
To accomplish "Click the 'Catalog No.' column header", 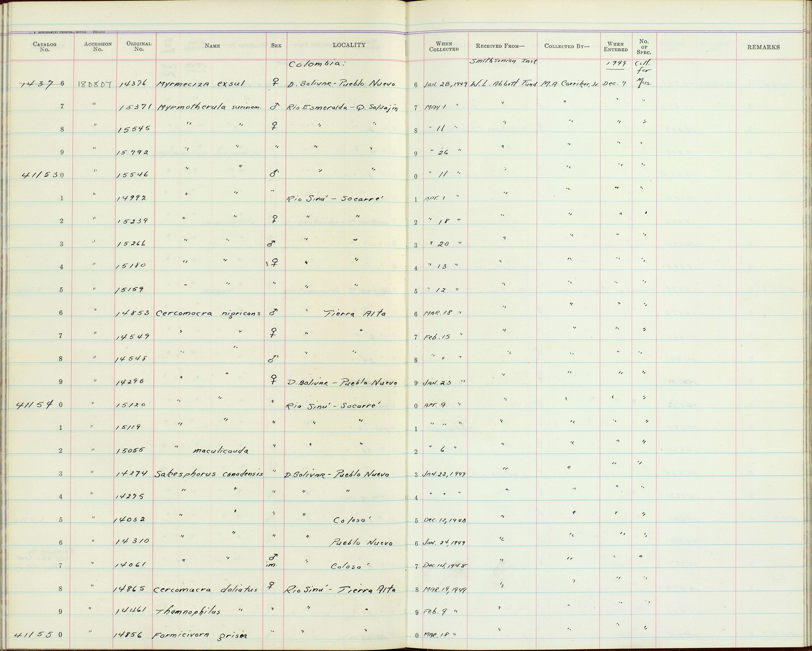I will (44, 47).
